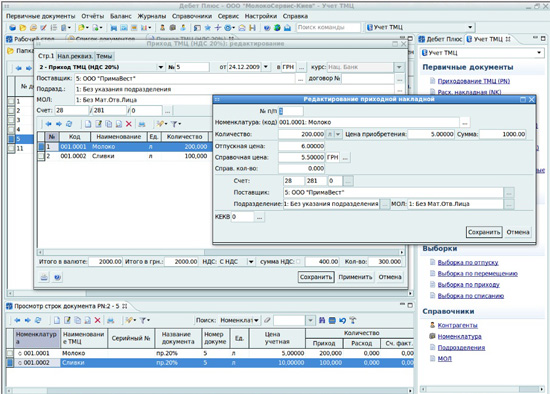Click printer icon in document lines toolbar
The width and height of the screenshot is (550, 394).
pos(110,320)
